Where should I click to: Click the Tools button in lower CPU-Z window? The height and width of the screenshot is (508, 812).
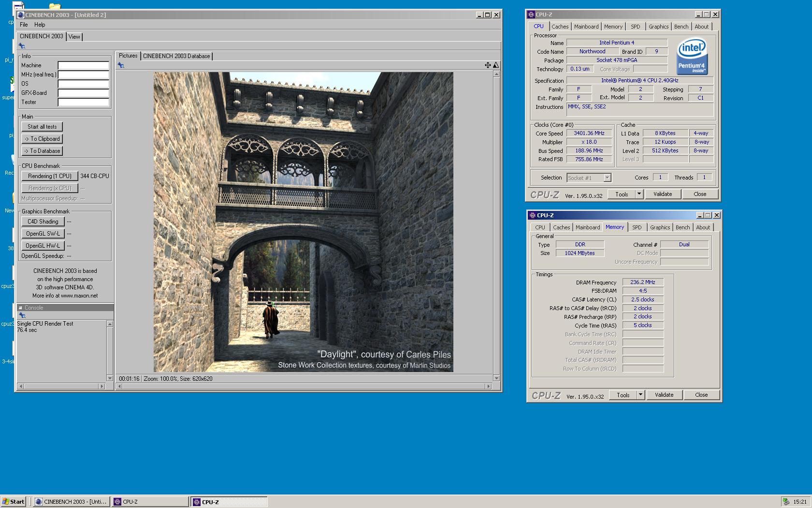click(623, 395)
